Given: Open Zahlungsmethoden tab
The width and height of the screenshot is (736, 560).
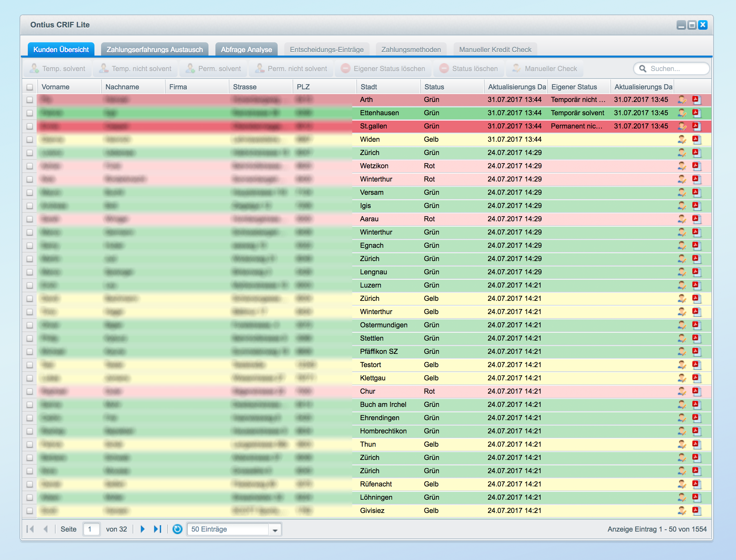Looking at the screenshot, I should click(x=411, y=50).
